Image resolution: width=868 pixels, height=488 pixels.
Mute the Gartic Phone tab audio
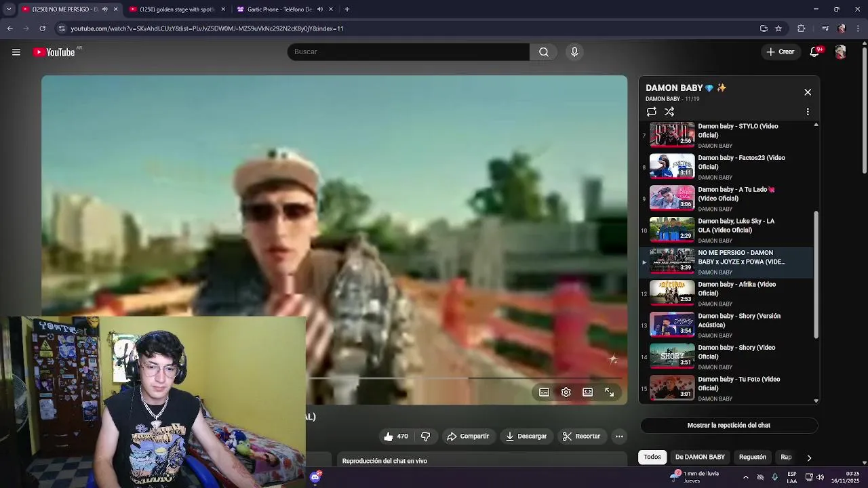coord(319,9)
